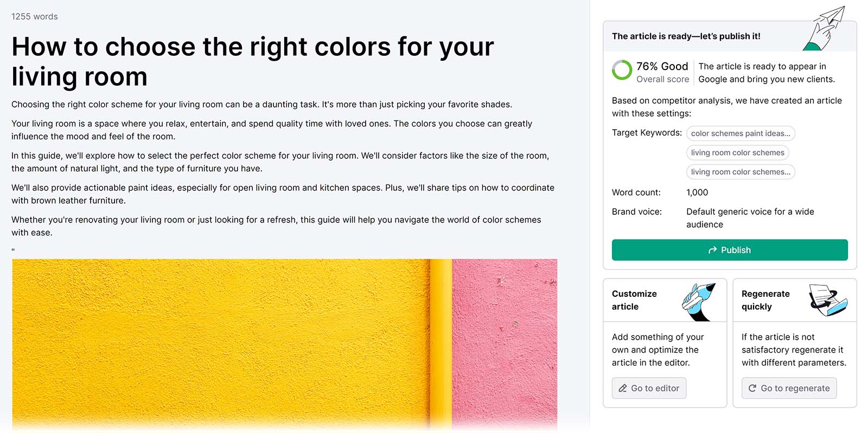Click the Regenerate quickly card heading
Image resolution: width=868 pixels, height=433 pixels.
click(765, 300)
